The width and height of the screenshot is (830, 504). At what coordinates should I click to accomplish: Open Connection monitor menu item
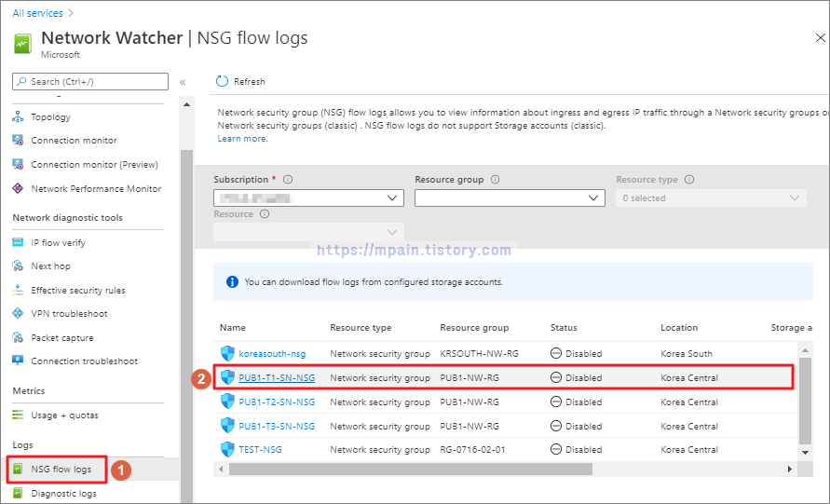(75, 141)
